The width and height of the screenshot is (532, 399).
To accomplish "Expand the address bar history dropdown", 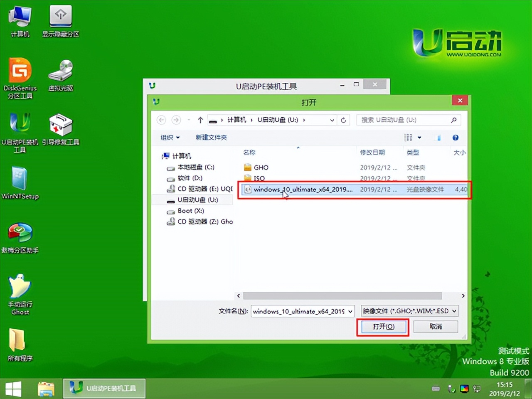I will click(332, 120).
